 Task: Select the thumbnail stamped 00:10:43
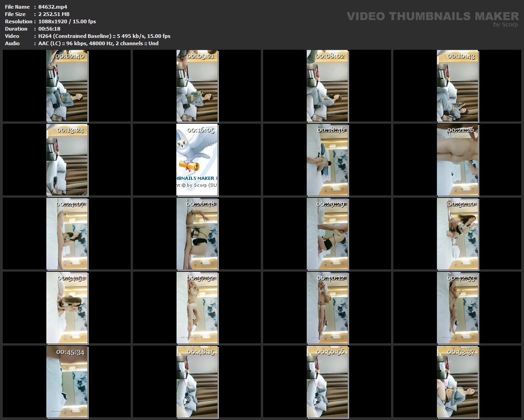457,86
